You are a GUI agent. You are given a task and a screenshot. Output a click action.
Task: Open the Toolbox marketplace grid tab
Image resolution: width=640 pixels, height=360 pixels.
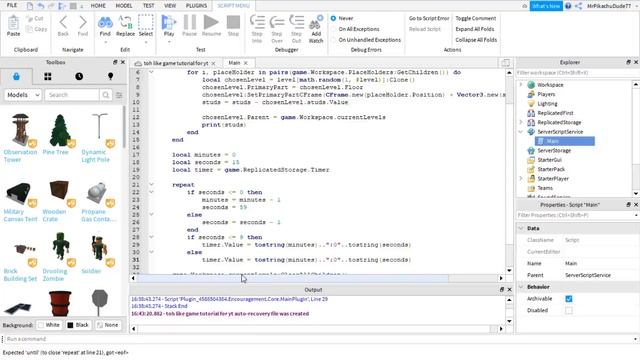(x=48, y=76)
